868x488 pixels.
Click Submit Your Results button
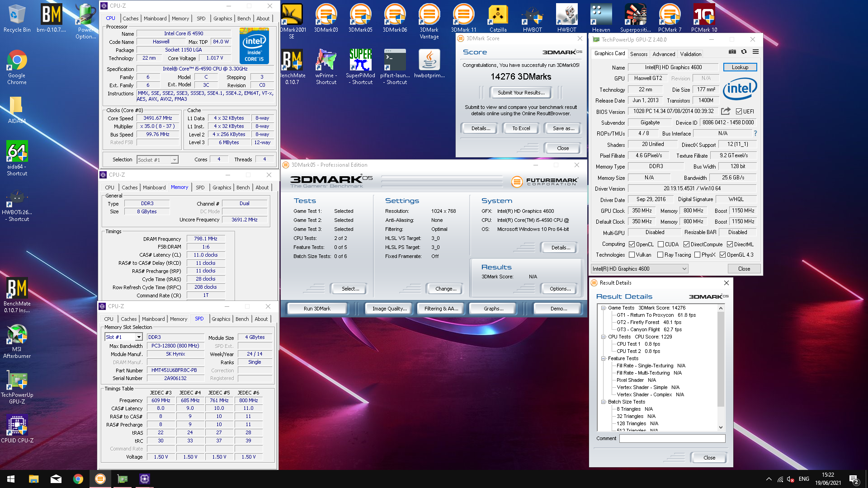[521, 92]
